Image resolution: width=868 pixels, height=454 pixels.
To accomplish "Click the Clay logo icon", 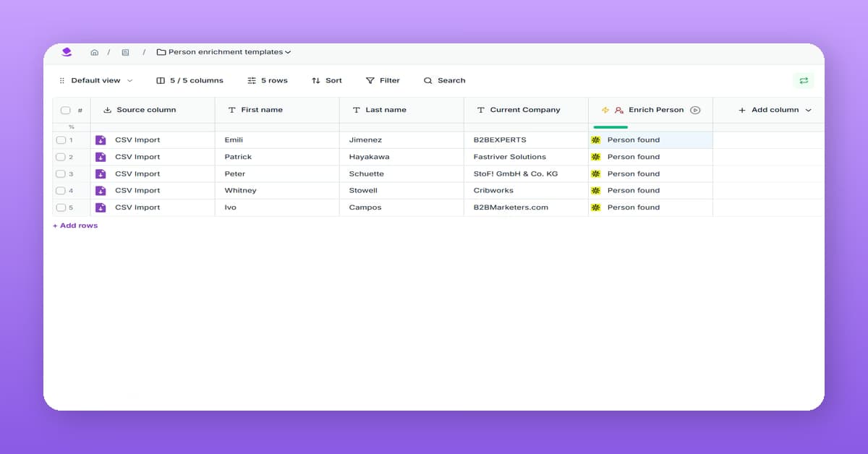I will pyautogui.click(x=67, y=51).
